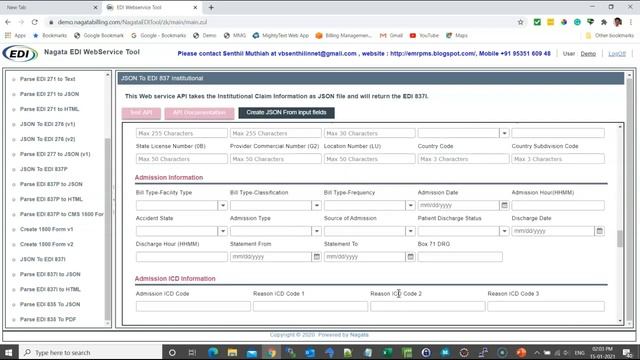Open Task View on the taskbar

point(192,352)
